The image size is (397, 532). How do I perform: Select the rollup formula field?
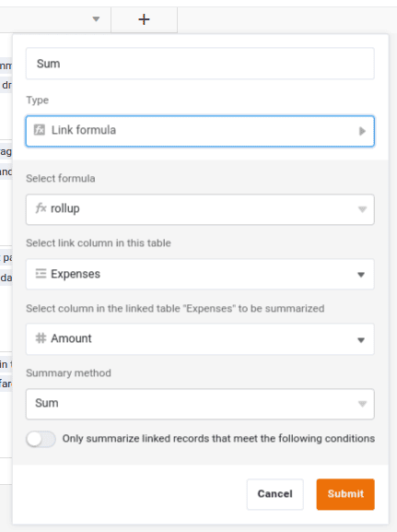(x=200, y=209)
